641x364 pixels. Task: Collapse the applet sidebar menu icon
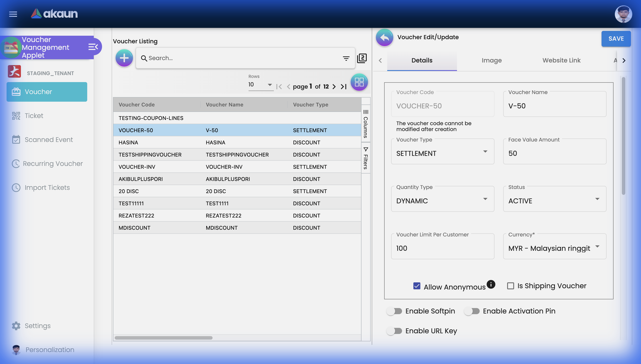pos(93,47)
